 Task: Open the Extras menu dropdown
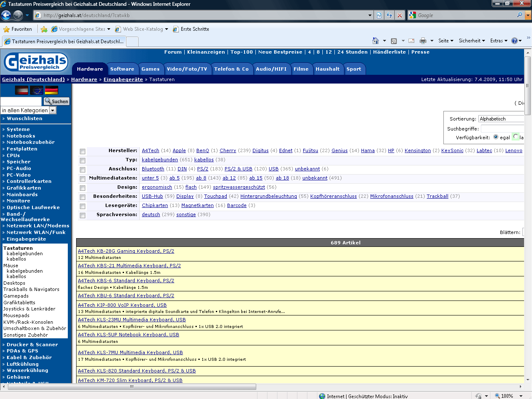coord(499,41)
